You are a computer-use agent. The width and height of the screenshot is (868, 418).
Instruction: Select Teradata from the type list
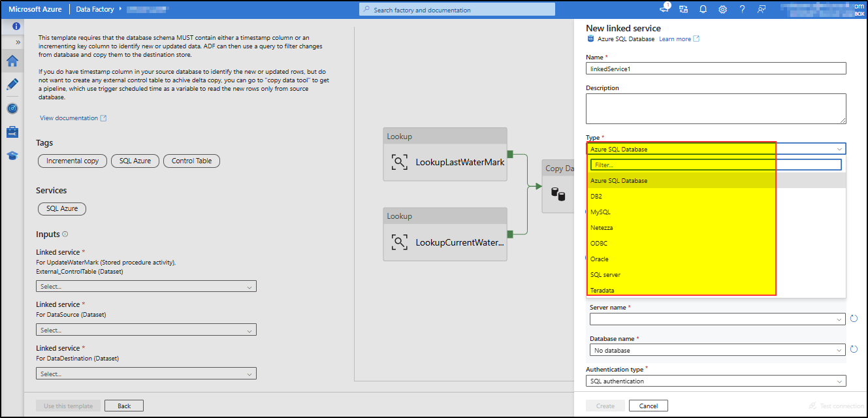click(716, 290)
